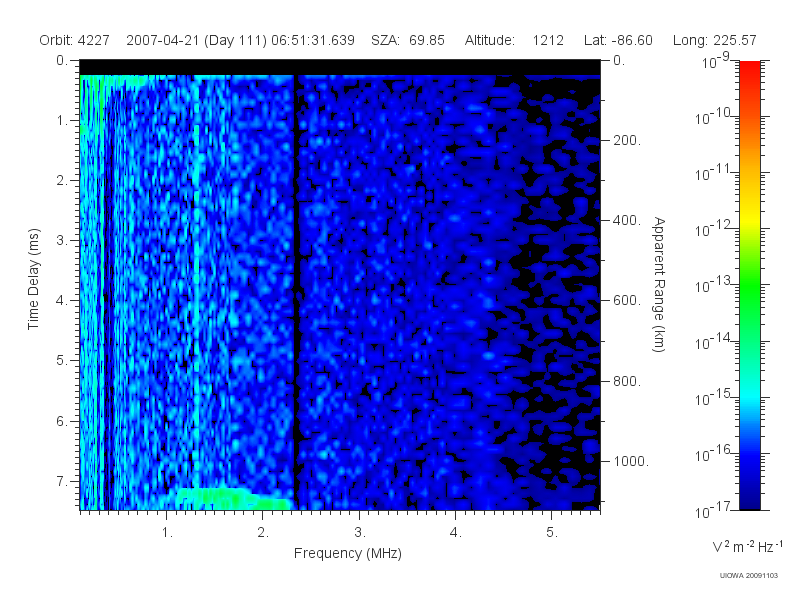Screen dimensions: 800x600
Task: Click the Frequency (MHz) axis title
Action: coord(348,553)
